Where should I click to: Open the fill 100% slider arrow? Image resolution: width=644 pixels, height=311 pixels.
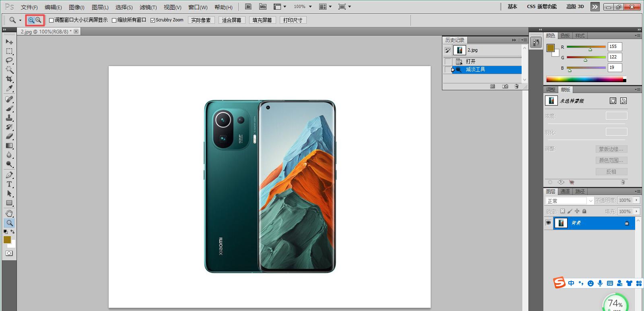(x=636, y=211)
